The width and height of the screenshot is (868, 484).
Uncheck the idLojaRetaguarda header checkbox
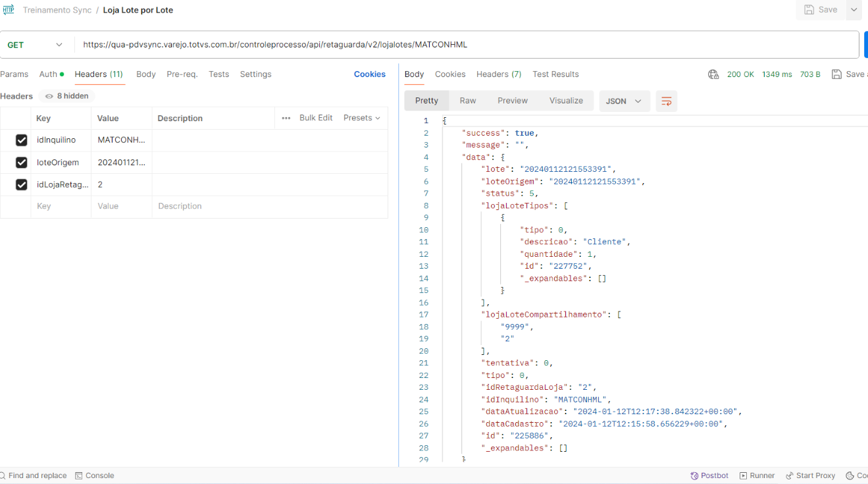coord(22,184)
